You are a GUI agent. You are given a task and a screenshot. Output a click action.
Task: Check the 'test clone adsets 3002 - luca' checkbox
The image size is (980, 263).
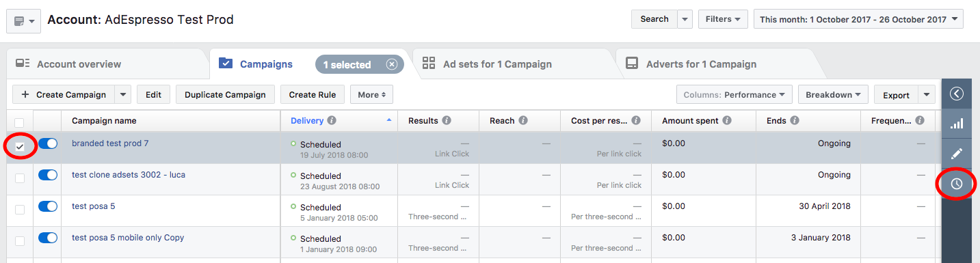point(20,178)
